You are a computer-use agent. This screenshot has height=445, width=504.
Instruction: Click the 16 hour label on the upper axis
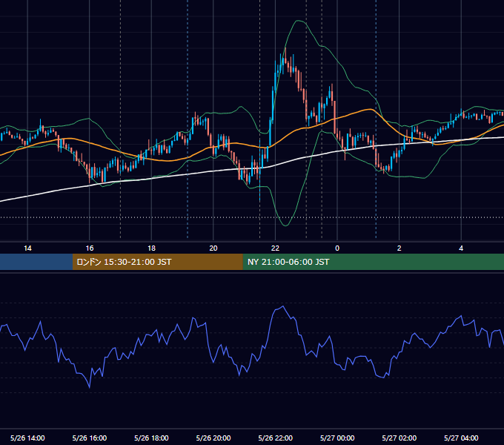point(90,248)
